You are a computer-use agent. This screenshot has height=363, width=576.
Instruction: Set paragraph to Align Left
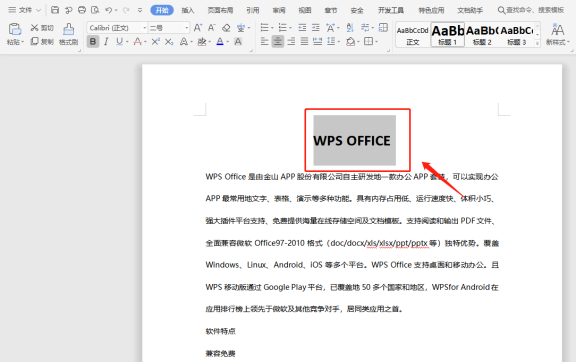click(264, 42)
